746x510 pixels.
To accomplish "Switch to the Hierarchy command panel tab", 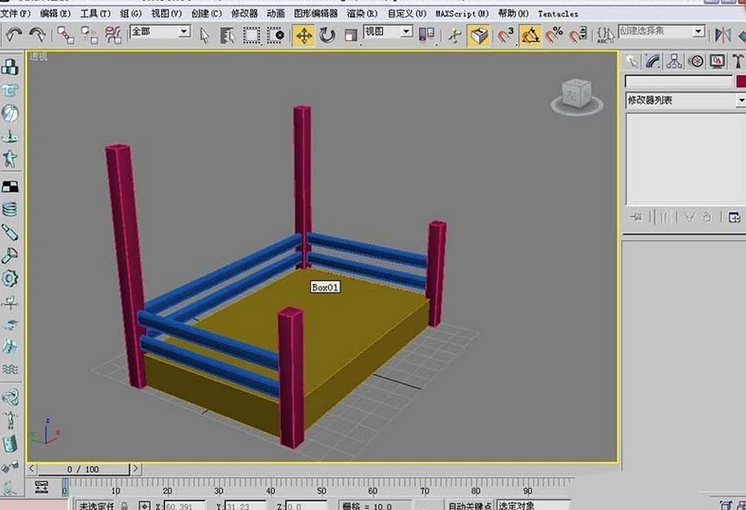I will pos(674,61).
